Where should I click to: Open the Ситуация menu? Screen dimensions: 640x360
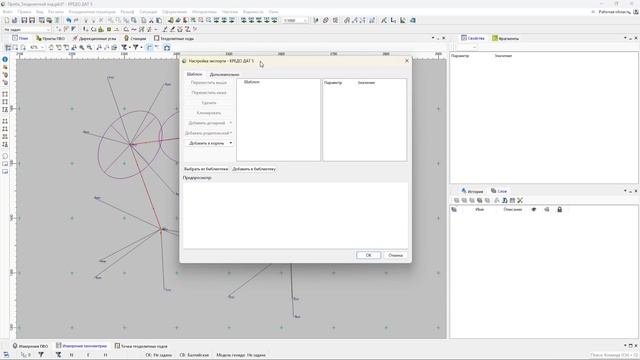[x=148, y=12]
